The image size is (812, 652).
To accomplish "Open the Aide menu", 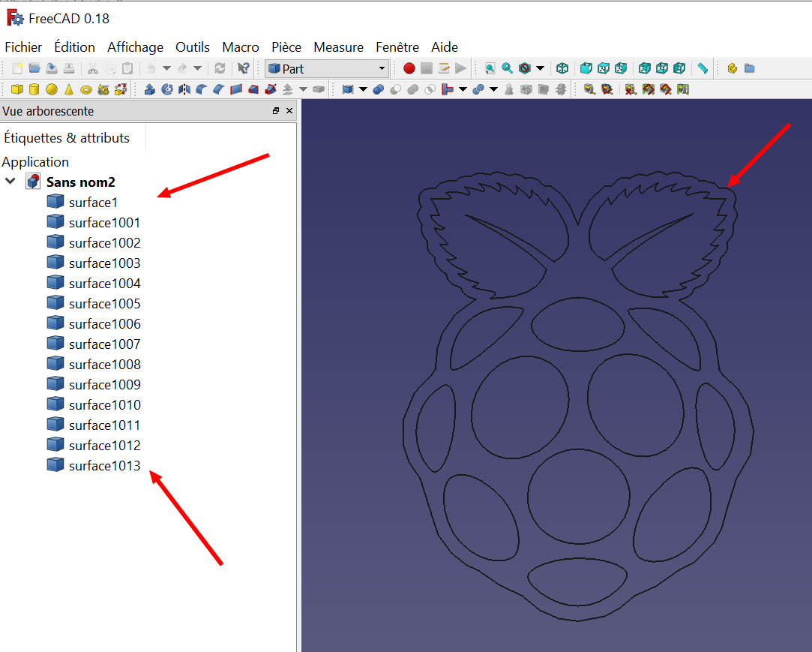I will [445, 47].
